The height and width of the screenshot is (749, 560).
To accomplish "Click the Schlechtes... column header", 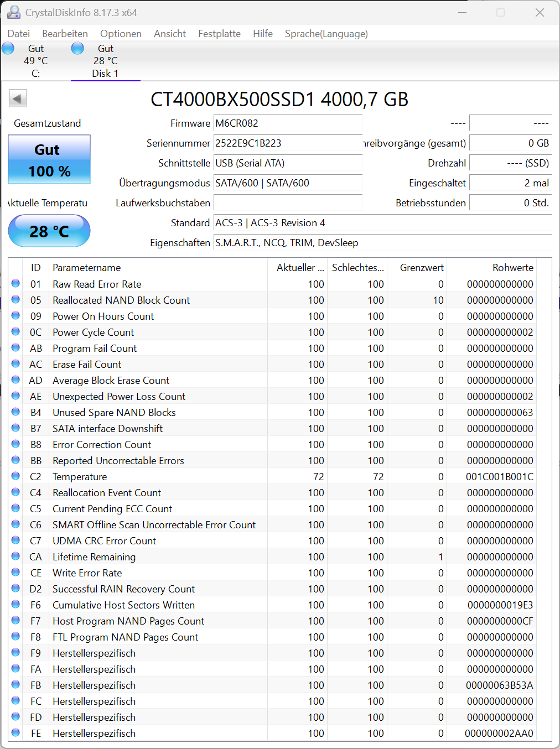I will 357,267.
